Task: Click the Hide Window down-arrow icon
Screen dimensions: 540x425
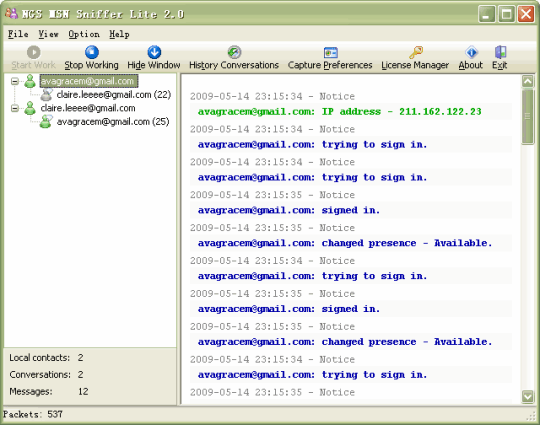Action: (x=154, y=52)
